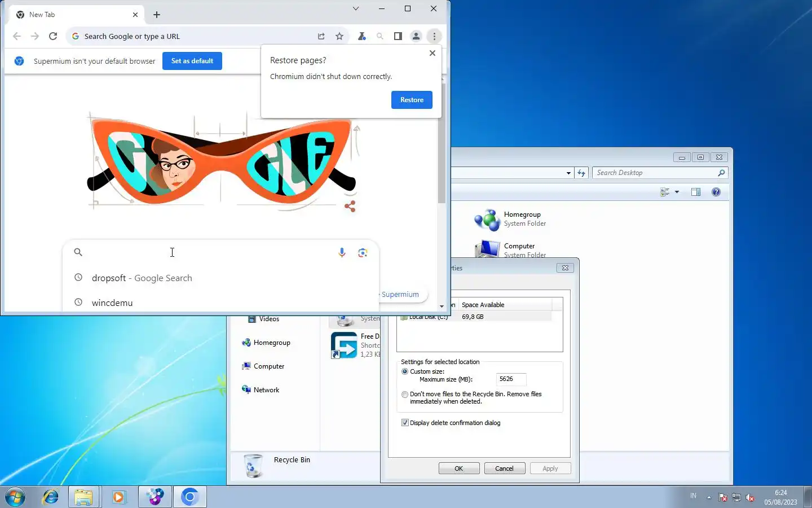Share this page from the address bar
812x508 pixels.
tap(321, 36)
